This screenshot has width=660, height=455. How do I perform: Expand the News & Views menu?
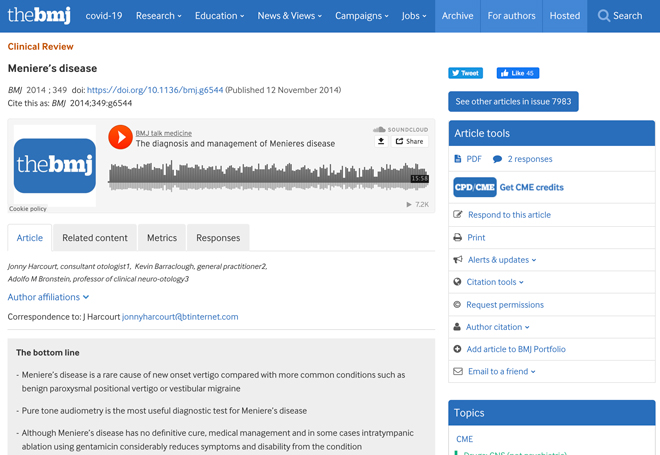pos(290,16)
